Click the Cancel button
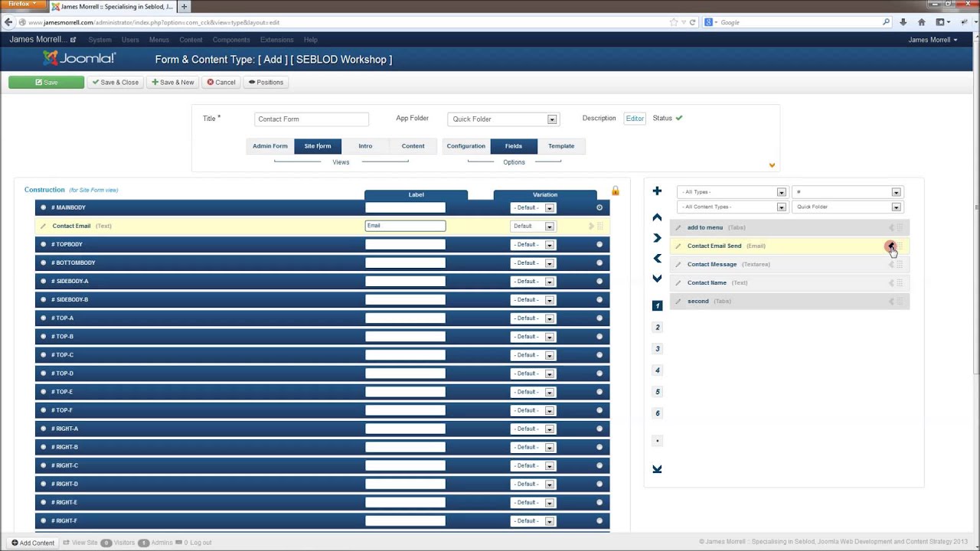Viewport: 980px width, 551px height. click(x=221, y=82)
